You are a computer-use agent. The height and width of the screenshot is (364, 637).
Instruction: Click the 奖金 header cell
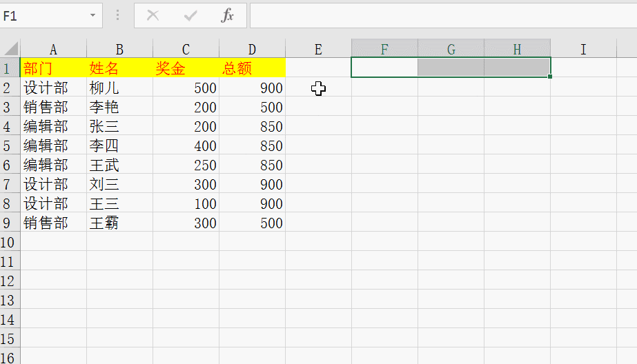(x=186, y=68)
